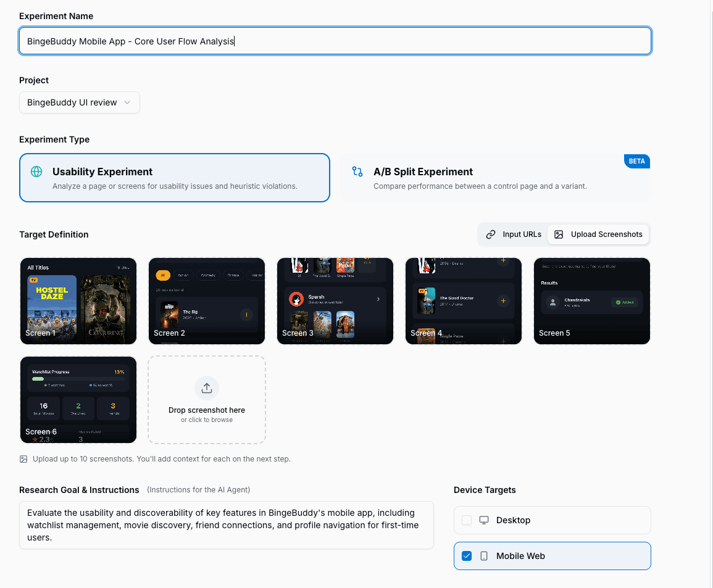713x588 pixels.
Task: Open the BingeBuddy UI review project dropdown
Action: click(x=79, y=102)
